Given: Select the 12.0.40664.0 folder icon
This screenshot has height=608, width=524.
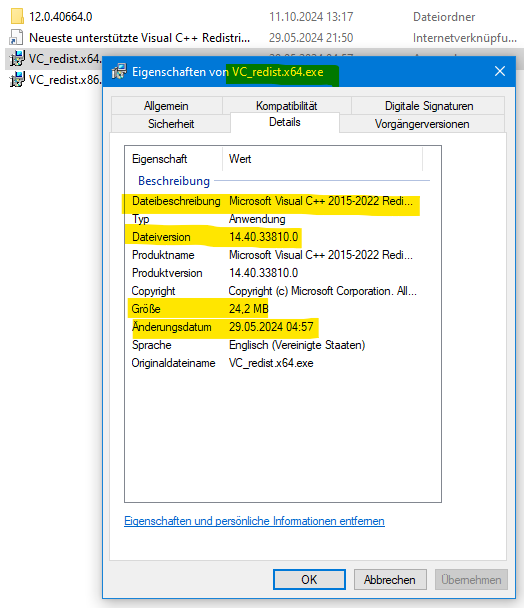Looking at the screenshot, I should 17,16.
